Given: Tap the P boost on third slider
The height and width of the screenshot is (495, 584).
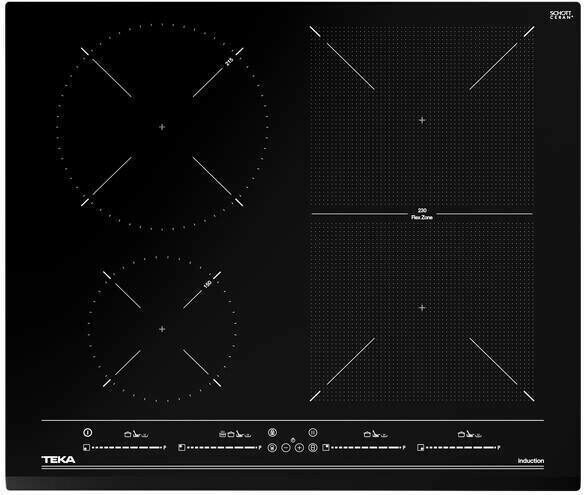Looking at the screenshot, I should point(404,447).
